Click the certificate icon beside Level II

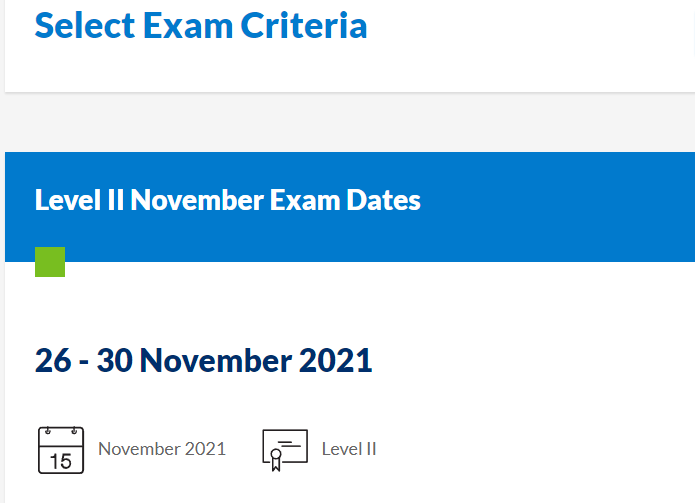point(284,449)
